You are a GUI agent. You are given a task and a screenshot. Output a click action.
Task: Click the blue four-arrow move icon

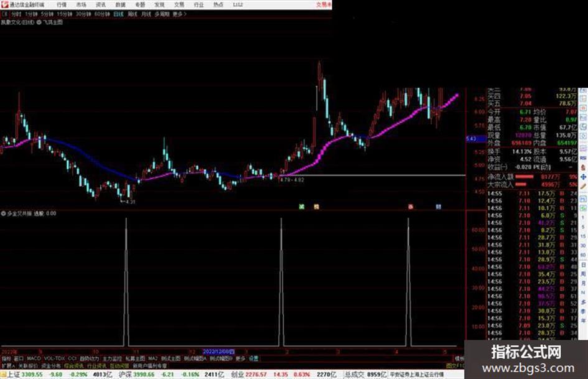(x=583, y=177)
